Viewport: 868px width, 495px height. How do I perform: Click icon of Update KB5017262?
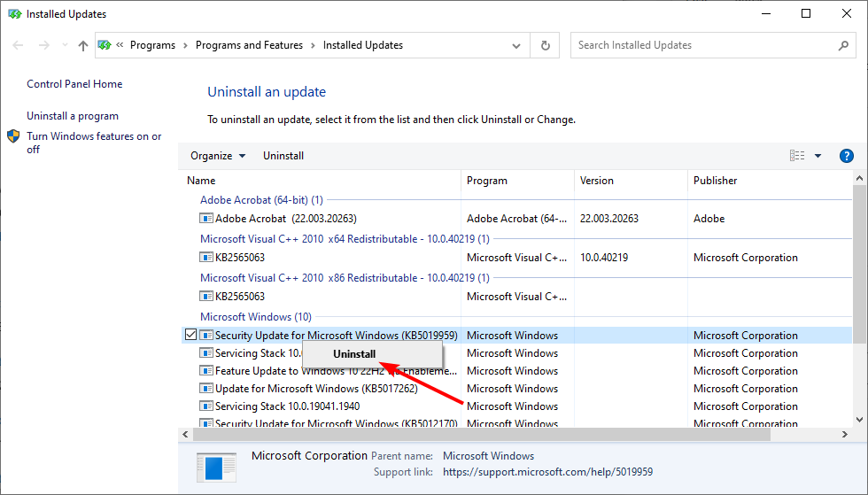click(205, 388)
